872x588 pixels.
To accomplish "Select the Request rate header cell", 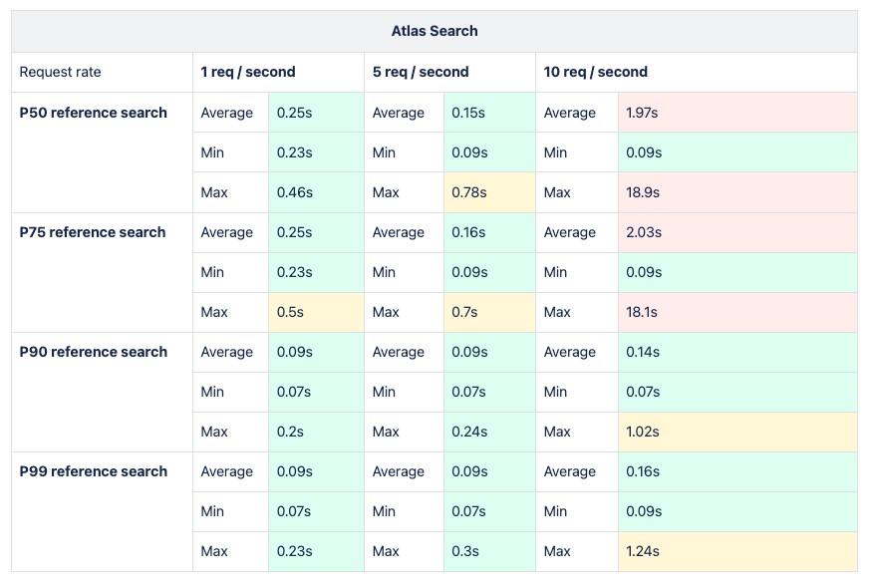I will (61, 72).
